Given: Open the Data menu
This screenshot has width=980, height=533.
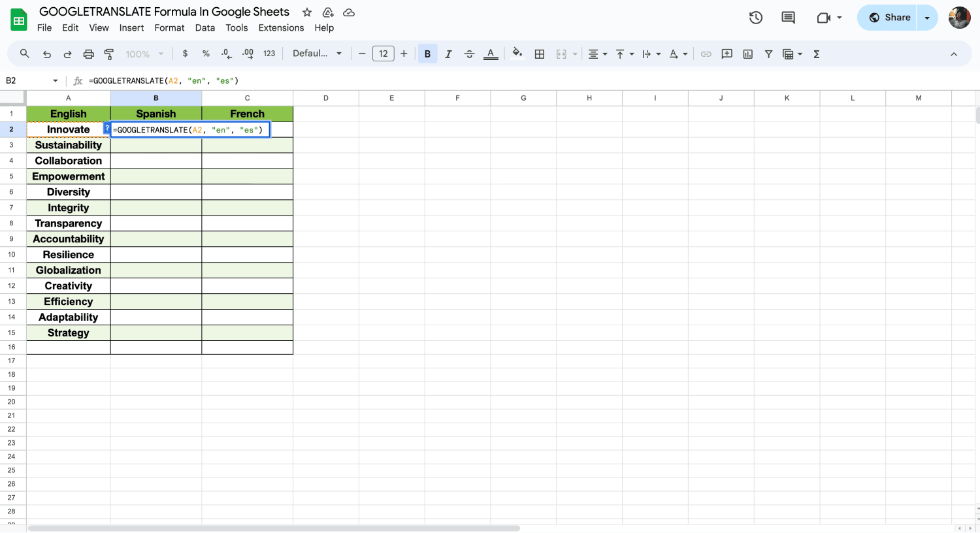Looking at the screenshot, I should (x=204, y=27).
